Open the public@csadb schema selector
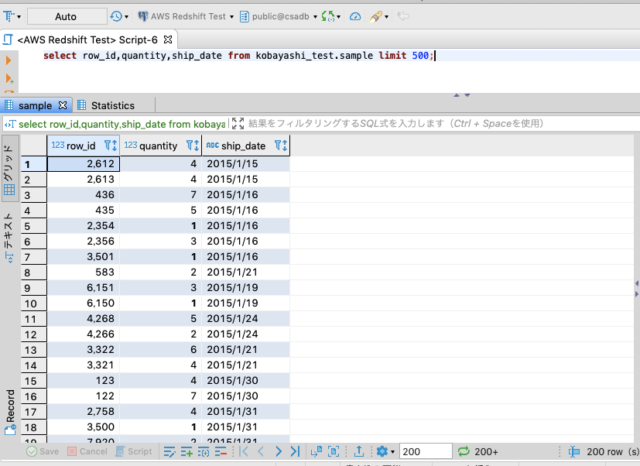This screenshot has width=640, height=466. click(x=278, y=16)
